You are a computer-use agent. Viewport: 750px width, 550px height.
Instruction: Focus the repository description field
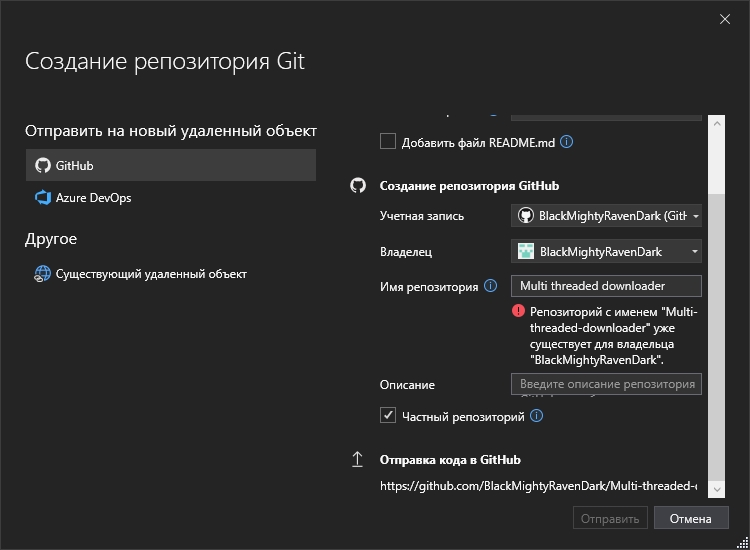[x=606, y=384]
